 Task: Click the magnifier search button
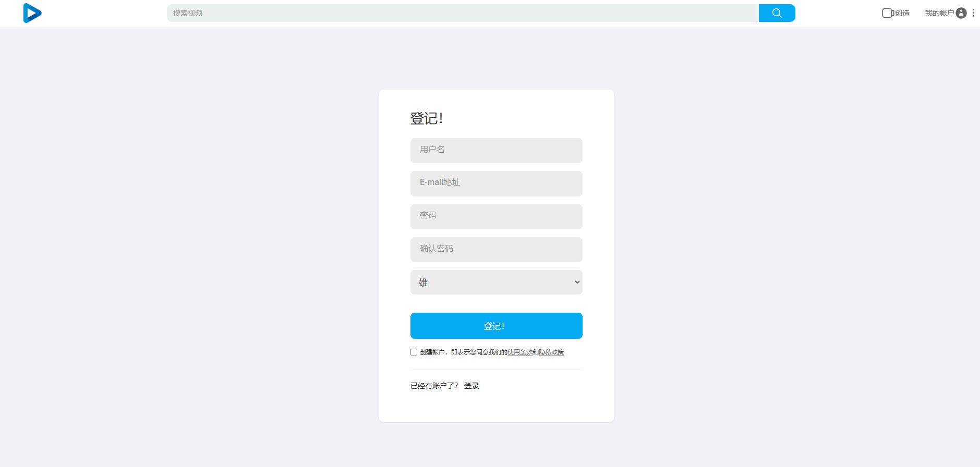pos(777,13)
